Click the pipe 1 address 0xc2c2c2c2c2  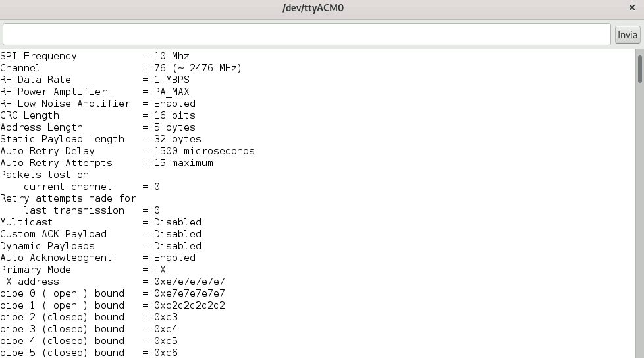(189, 305)
